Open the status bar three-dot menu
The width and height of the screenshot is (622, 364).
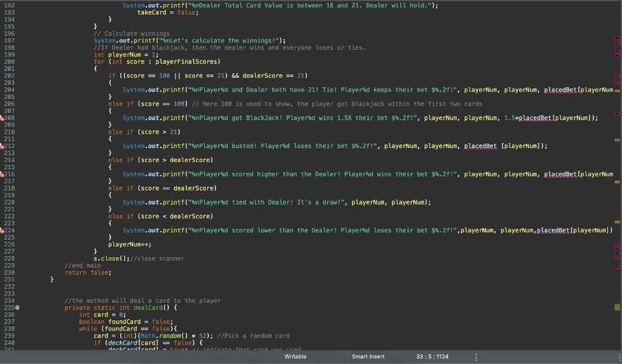pyautogui.click(x=476, y=357)
